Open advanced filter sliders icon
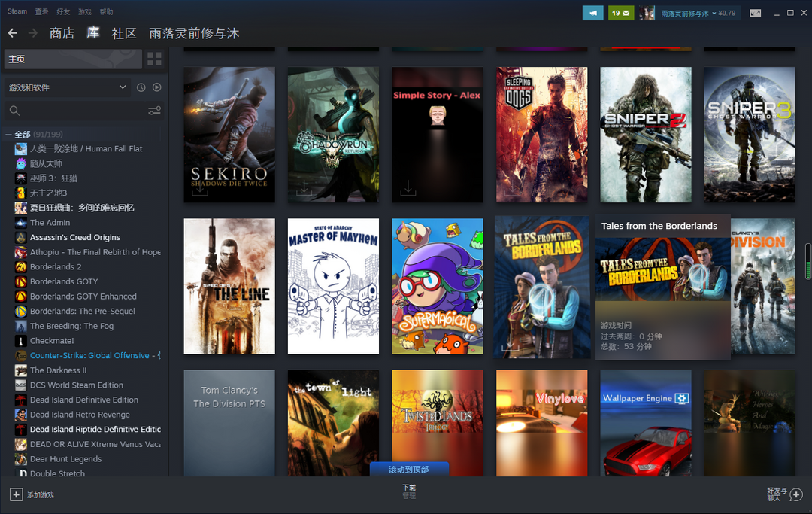812x514 pixels. click(x=154, y=111)
